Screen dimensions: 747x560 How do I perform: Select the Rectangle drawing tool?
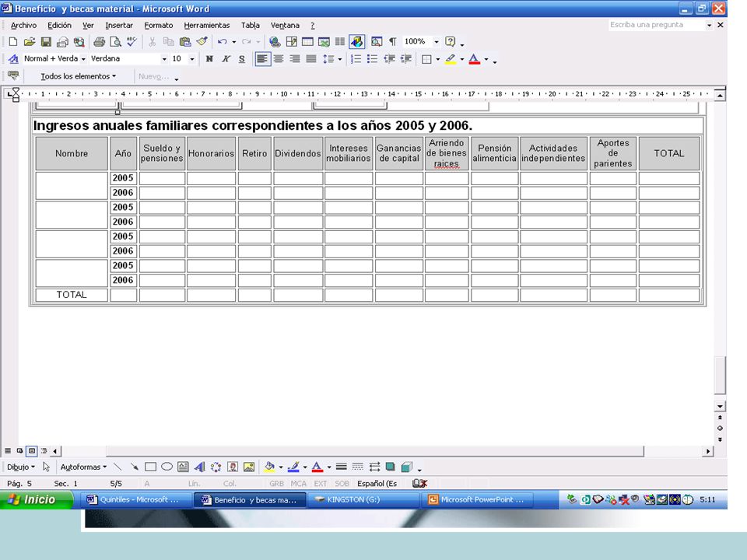click(150, 467)
